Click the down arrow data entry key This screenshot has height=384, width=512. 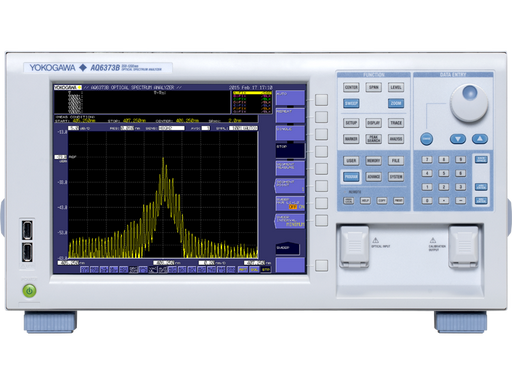tap(458, 139)
